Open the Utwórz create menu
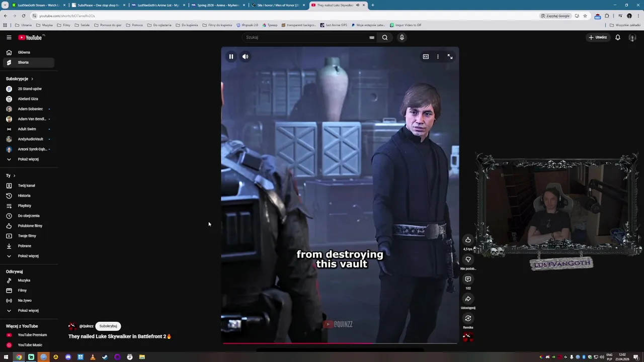 click(598, 37)
